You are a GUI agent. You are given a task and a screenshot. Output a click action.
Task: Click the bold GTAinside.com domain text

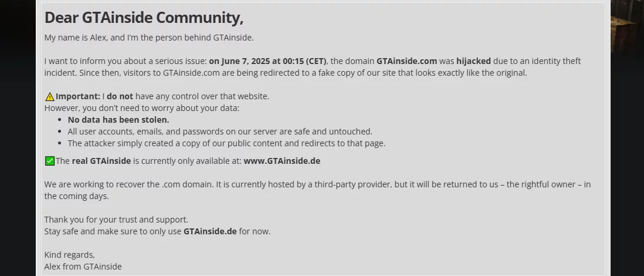[406, 61]
